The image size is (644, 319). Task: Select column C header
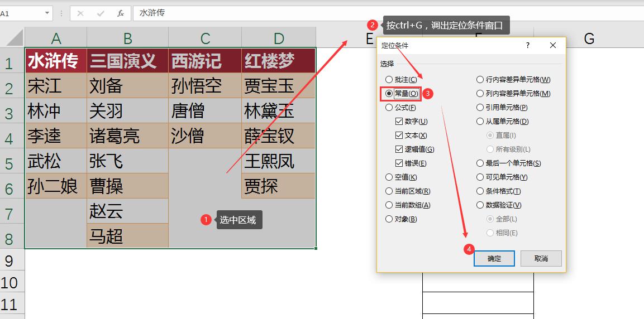point(206,38)
